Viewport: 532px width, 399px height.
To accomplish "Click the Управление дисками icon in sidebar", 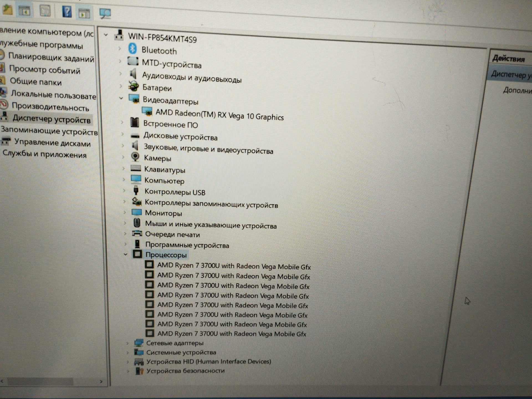I will (x=6, y=141).
